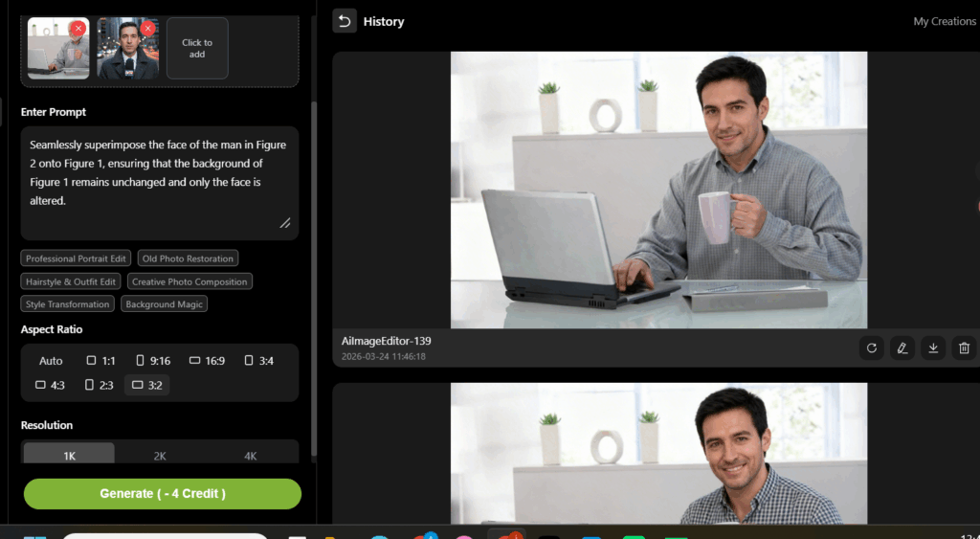Viewport: 980px width, 539px height.
Task: Click the timestamp 2026-03-24 11:46:18
Action: pos(383,356)
